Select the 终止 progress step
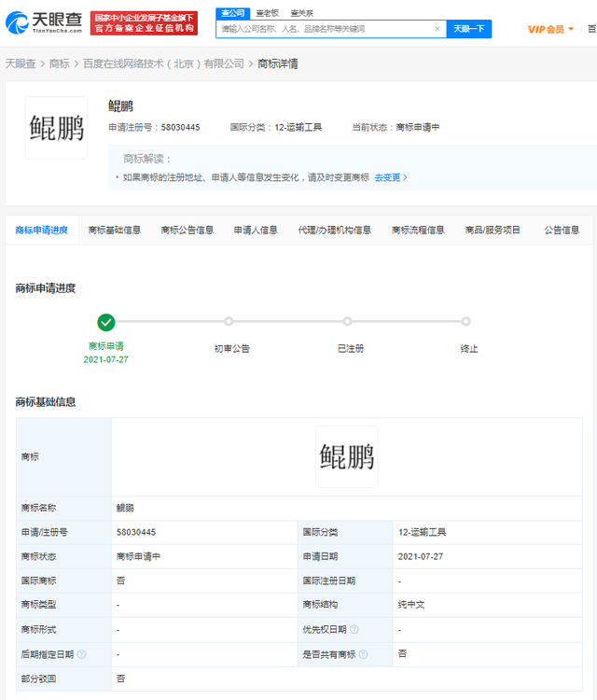The height and width of the screenshot is (700, 597). pyautogui.click(x=465, y=321)
